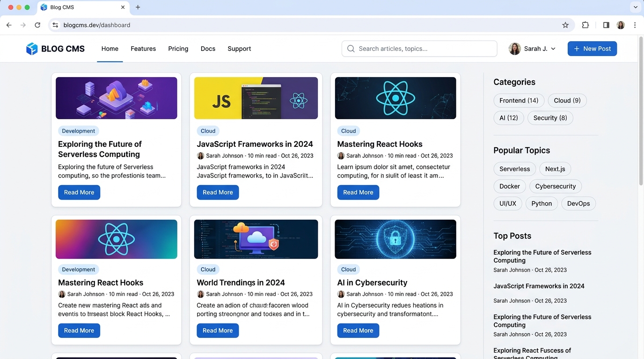Click the magnifier icon in the search box
The height and width of the screenshot is (359, 644).
351,49
